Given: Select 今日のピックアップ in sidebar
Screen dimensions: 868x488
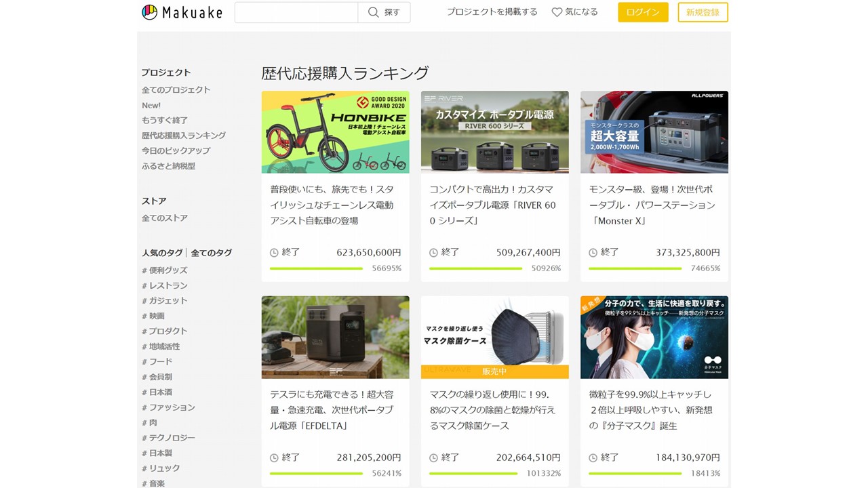Looking at the screenshot, I should [176, 150].
